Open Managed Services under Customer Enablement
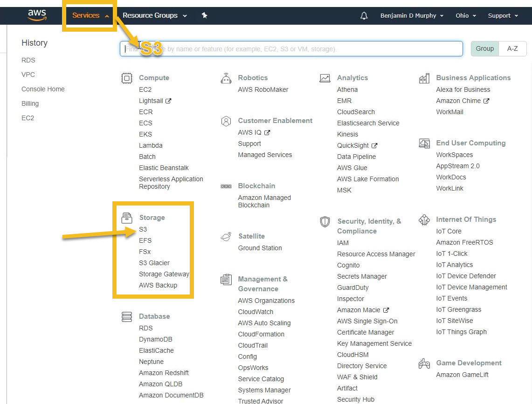The image size is (532, 404). point(265,155)
